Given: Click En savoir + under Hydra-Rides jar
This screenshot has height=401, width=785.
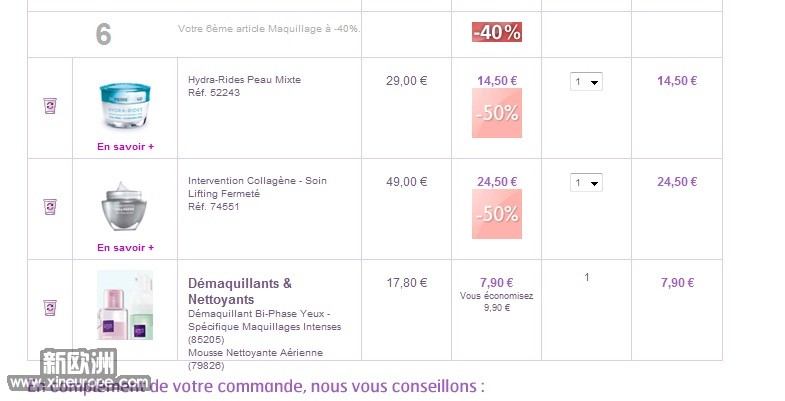Looking at the screenshot, I should tap(126, 147).
